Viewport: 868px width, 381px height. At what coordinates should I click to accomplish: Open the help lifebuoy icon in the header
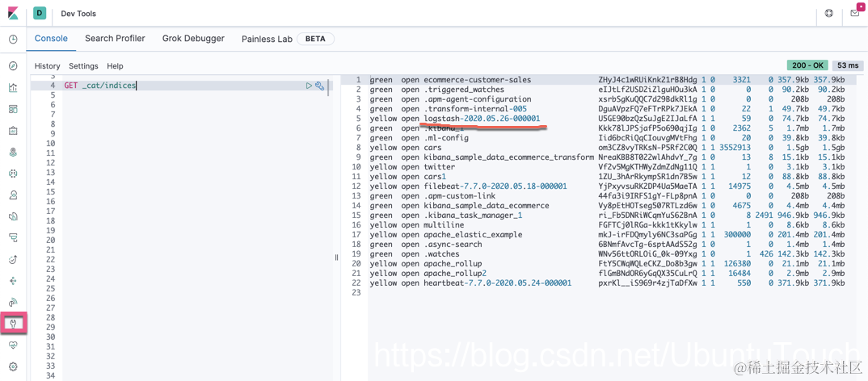828,13
